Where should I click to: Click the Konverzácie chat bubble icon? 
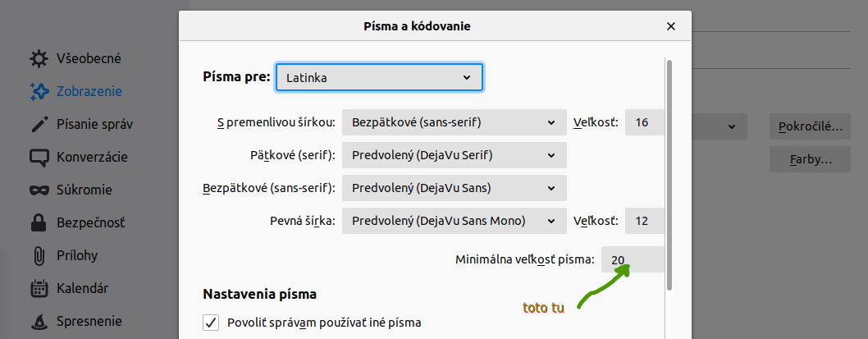click(39, 158)
